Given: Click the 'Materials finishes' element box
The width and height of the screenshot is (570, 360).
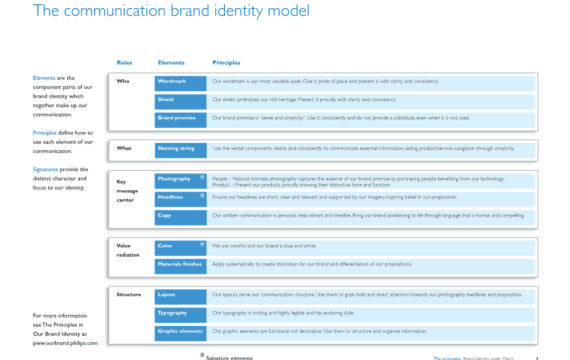Looking at the screenshot, I should pos(181,266).
